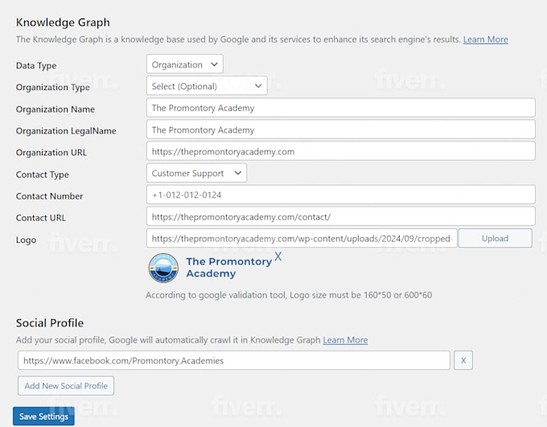Click into the Organization LegalName field

tap(341, 129)
